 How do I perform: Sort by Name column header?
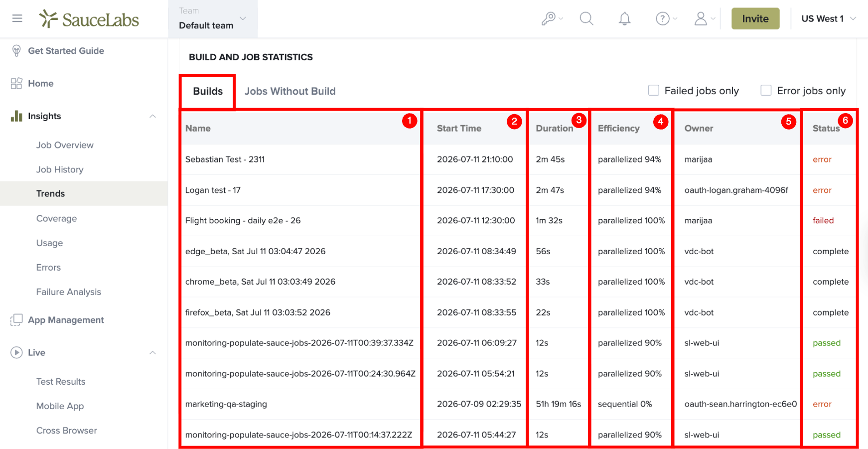click(198, 128)
